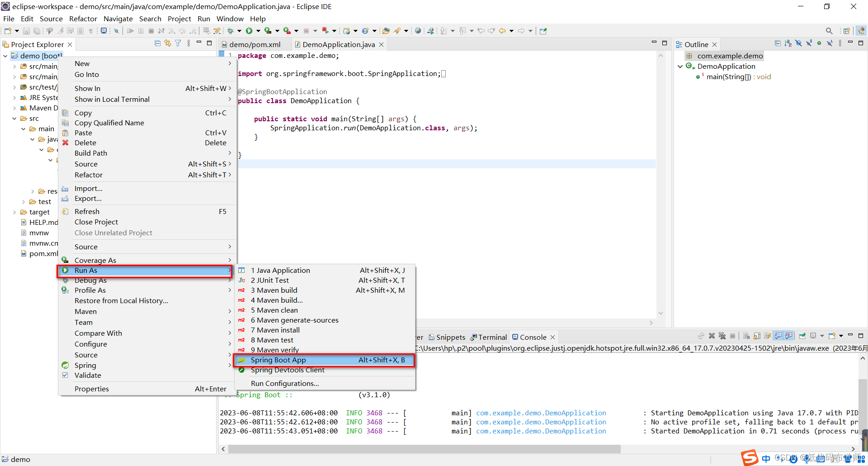
Task: Expand the JRE System Library node
Action: pos(14,98)
